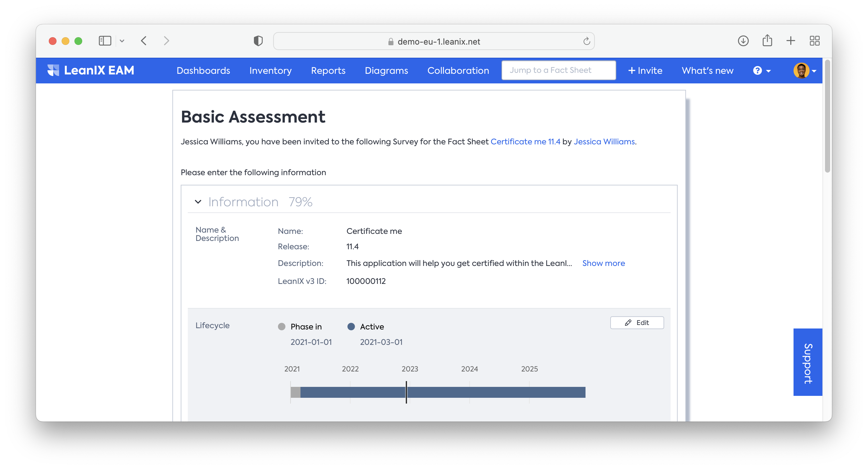Click the Jump to a Fact Sheet field
The height and width of the screenshot is (469, 868).
click(x=558, y=70)
